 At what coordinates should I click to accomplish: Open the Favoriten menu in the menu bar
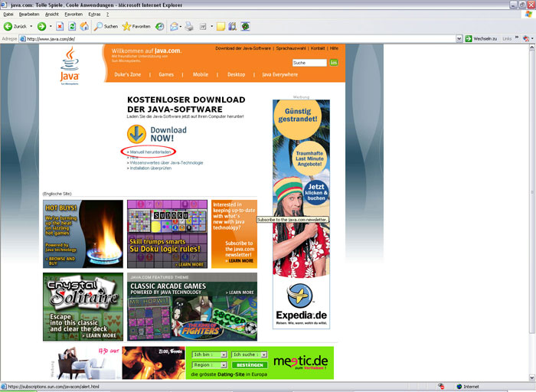(74, 15)
